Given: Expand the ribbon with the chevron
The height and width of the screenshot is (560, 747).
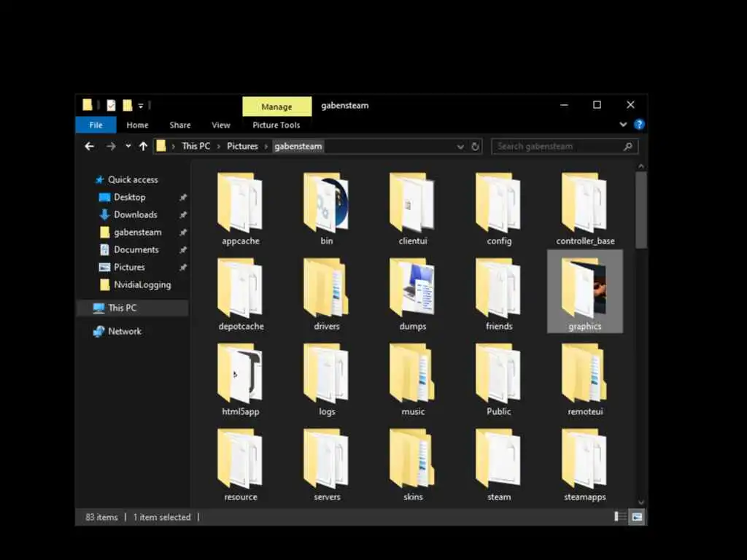Looking at the screenshot, I should tap(623, 125).
